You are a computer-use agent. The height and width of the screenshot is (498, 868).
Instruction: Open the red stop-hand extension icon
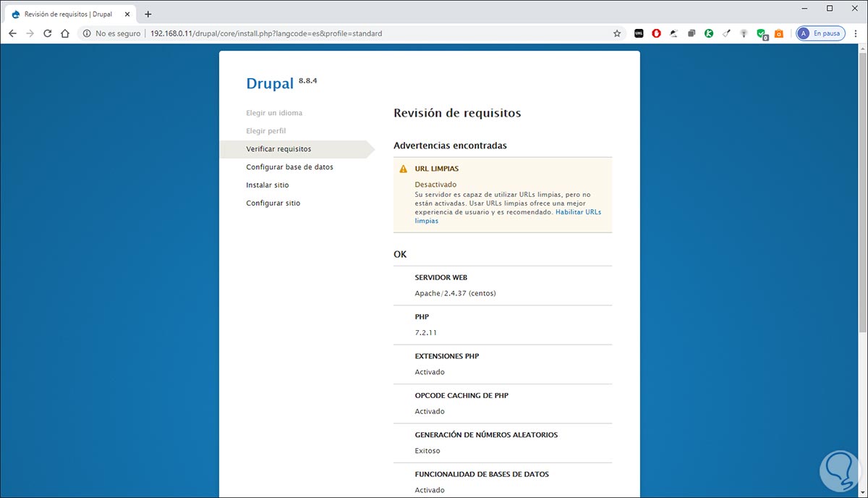[x=656, y=33]
